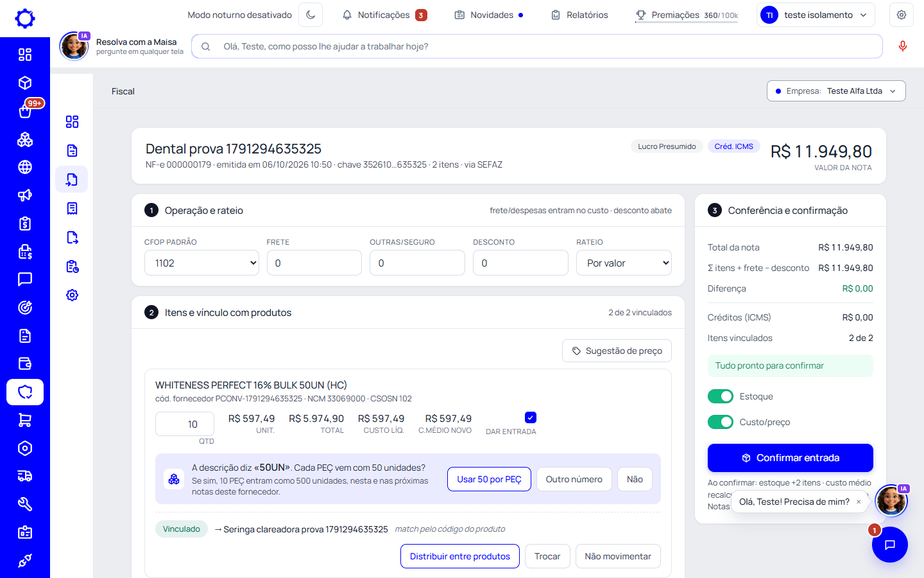The image size is (924, 578).
Task: Toggle the night mode moon button
Action: 311,15
